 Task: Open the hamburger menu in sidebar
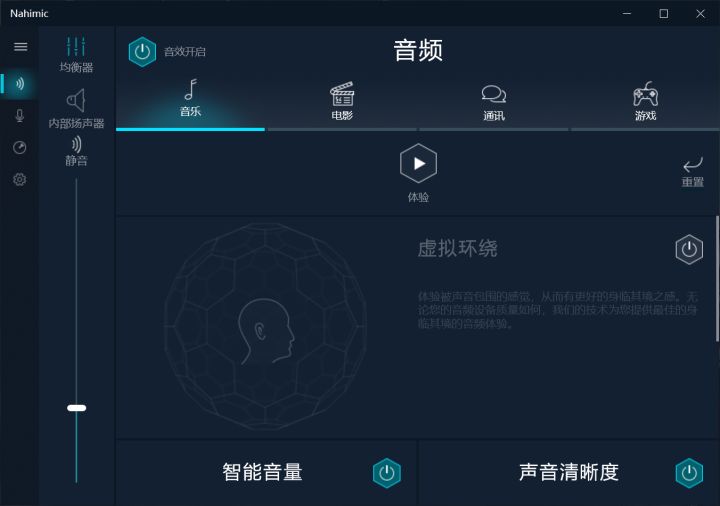(20, 47)
